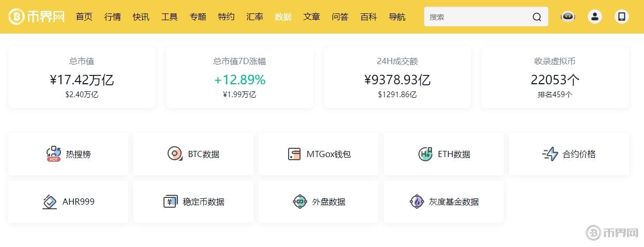The image size is (644, 247).
Task: Open the 行情 nav item
Action: (112, 17)
